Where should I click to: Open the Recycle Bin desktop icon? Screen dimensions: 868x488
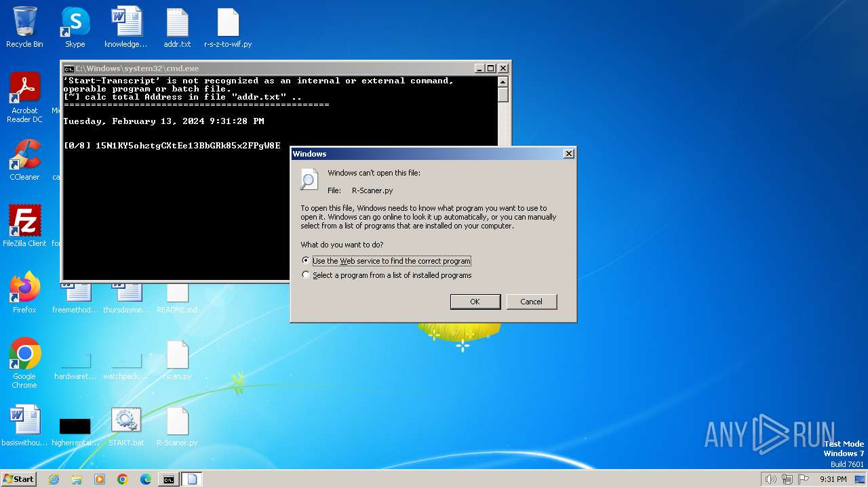tap(24, 27)
